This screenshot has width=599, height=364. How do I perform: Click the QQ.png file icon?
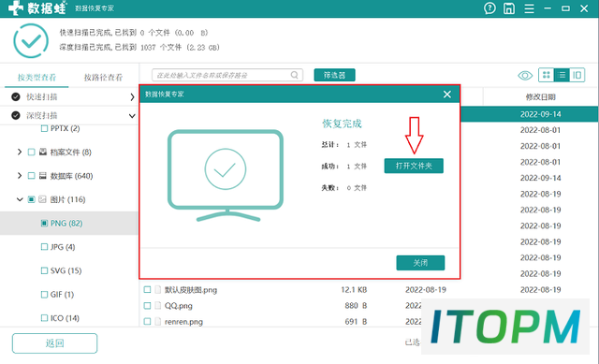158,306
